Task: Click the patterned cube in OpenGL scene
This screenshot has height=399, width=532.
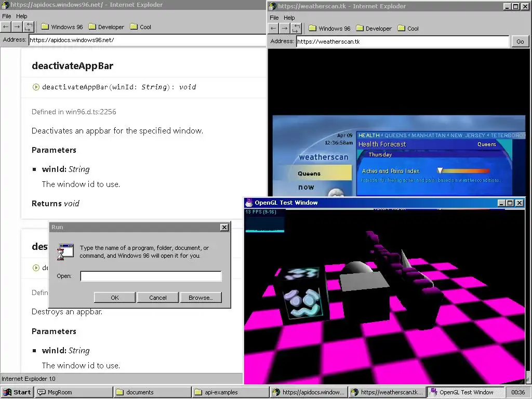Action: click(303, 294)
